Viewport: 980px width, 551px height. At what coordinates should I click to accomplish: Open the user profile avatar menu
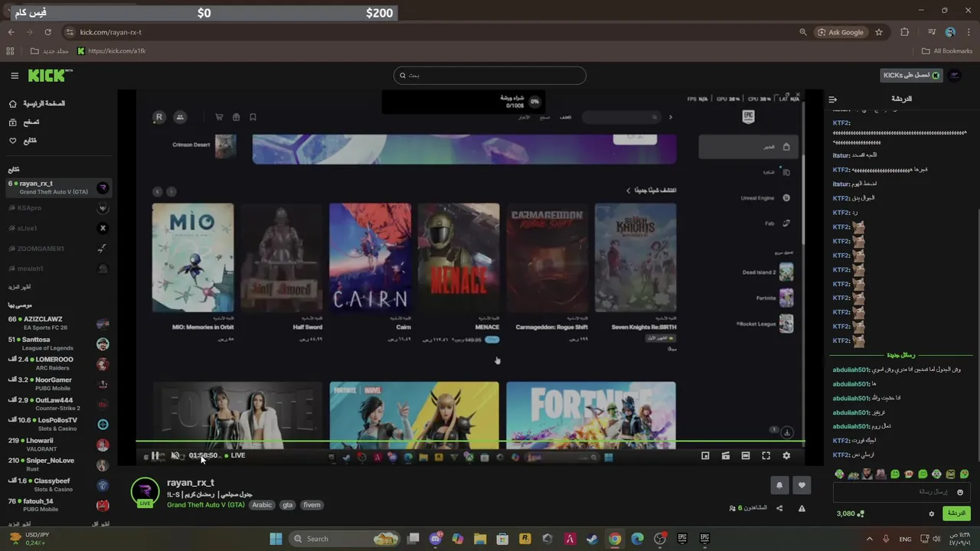click(954, 75)
